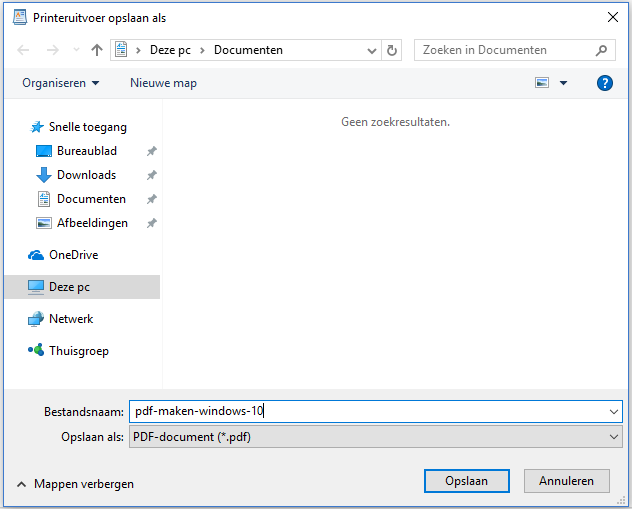The image size is (632, 509).
Task: Click the back navigation arrow
Action: tap(24, 50)
